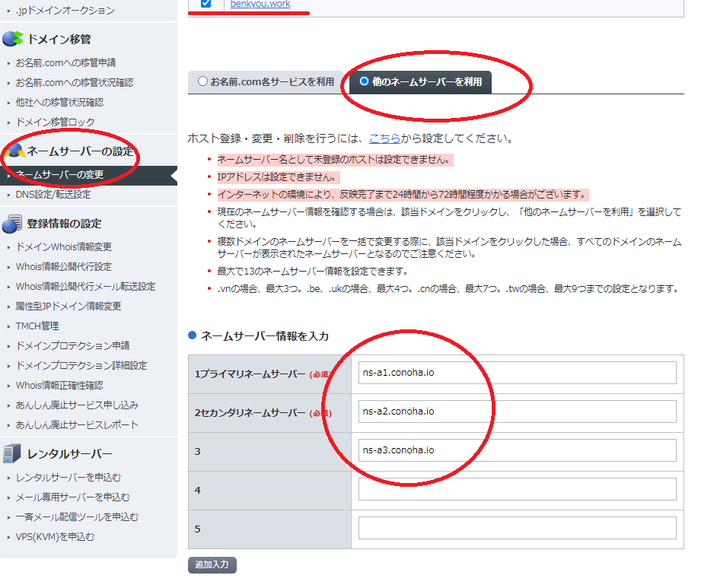This screenshot has height=588, width=701.
Task: Uncheck the benkyou.work domain checkbox
Action: 206,4
